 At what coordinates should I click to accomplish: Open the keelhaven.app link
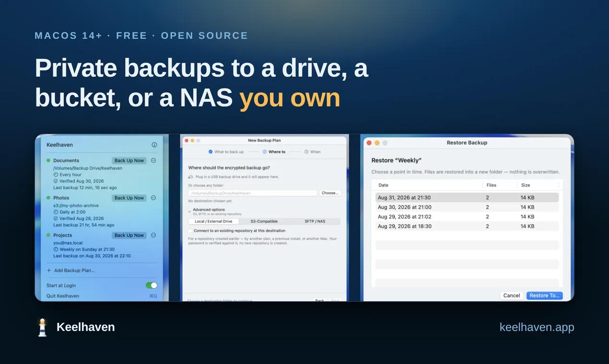point(537,327)
